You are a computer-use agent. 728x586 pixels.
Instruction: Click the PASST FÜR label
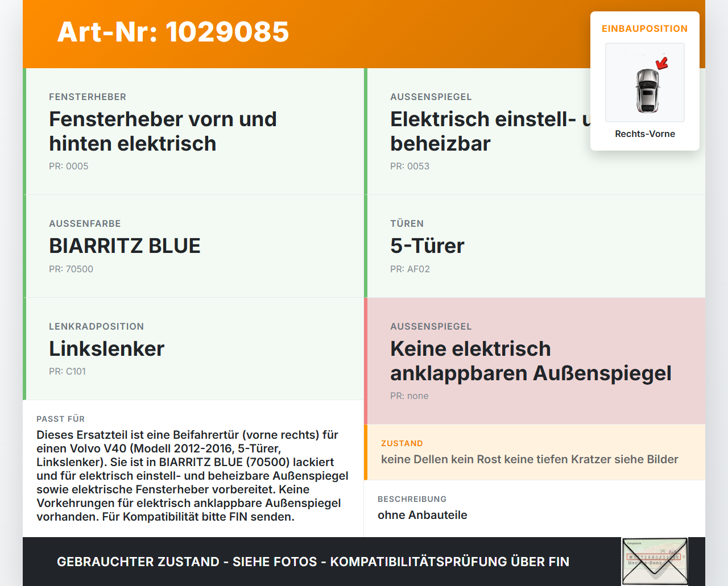(x=60, y=419)
